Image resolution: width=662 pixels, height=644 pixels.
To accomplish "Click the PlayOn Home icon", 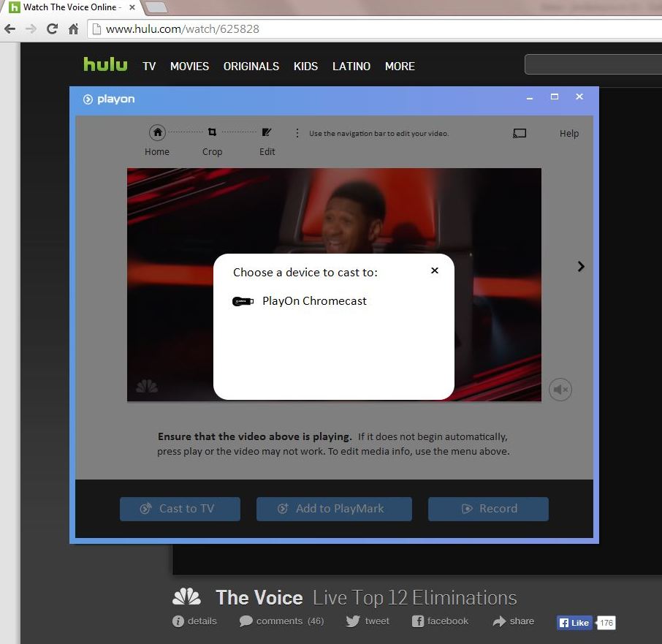I will (158, 132).
